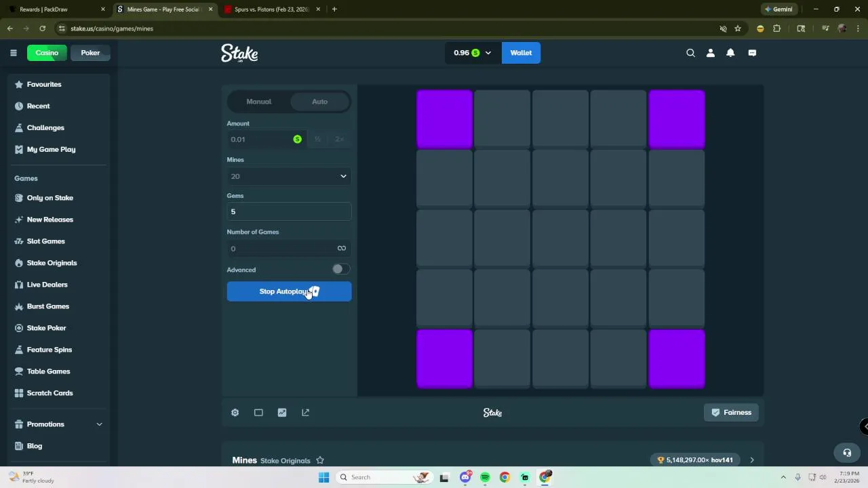Set infinite games symbol
Screen dimensions: 868x488
tap(342, 248)
